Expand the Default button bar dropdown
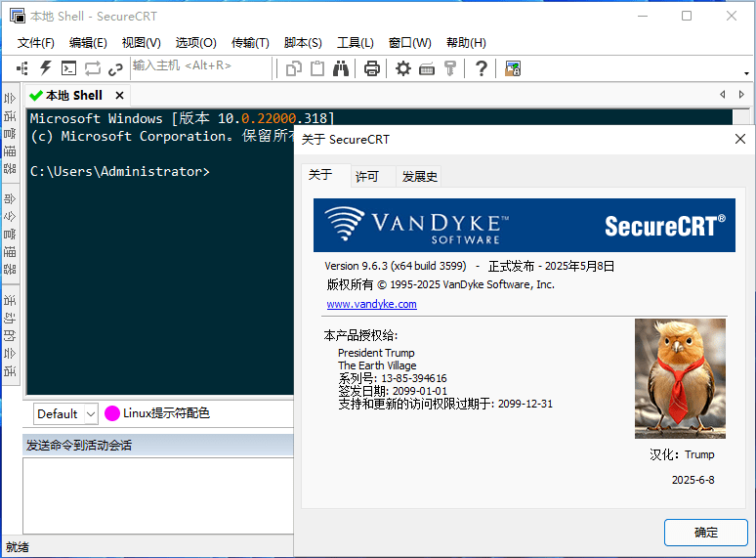756x558 pixels. point(91,413)
